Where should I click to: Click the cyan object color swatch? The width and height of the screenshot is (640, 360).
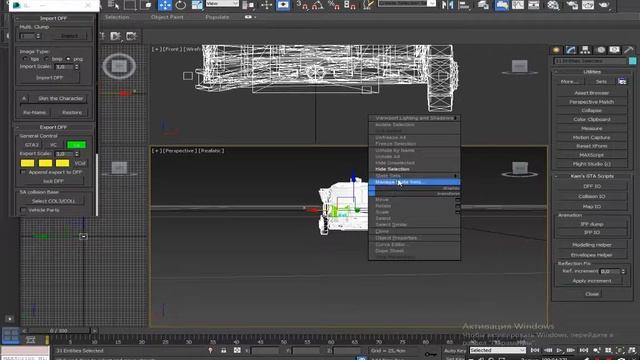[x=632, y=61]
